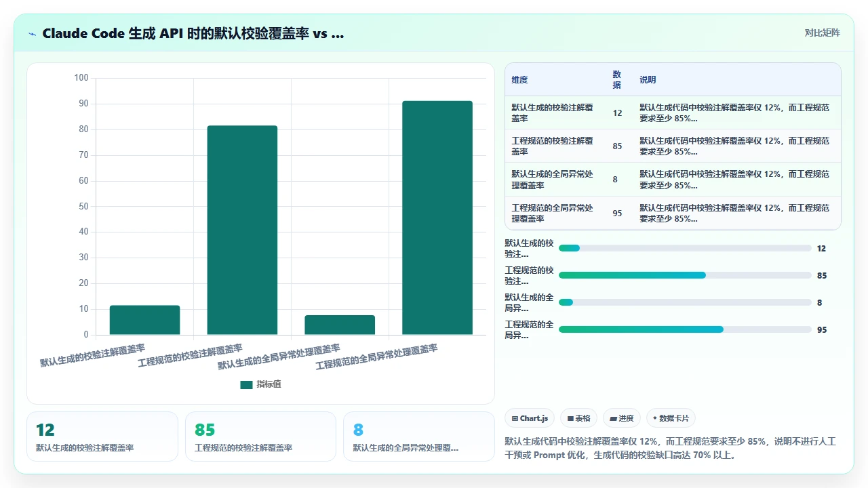
Task: Open the stat card with value 85
Action: pyautogui.click(x=260, y=436)
